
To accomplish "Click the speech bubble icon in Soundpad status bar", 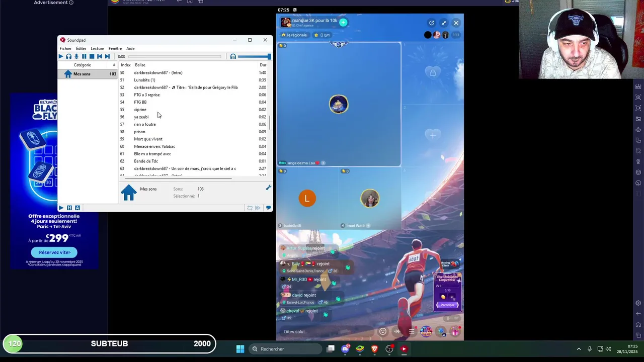I will 268,208.
